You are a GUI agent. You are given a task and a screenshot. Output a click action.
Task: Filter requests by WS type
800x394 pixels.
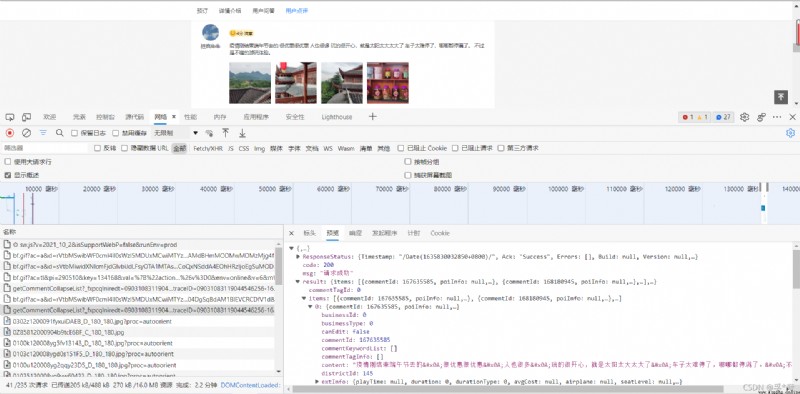tap(328, 148)
